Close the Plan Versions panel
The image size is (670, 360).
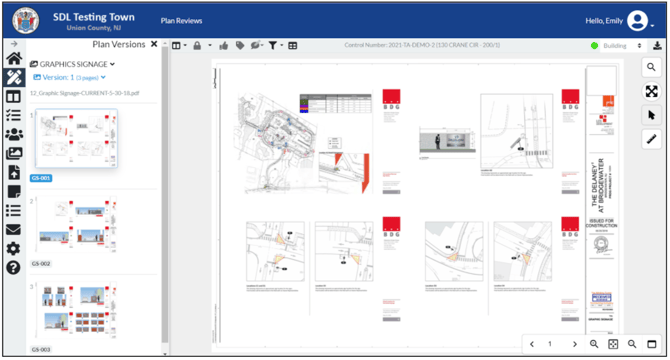tap(154, 44)
